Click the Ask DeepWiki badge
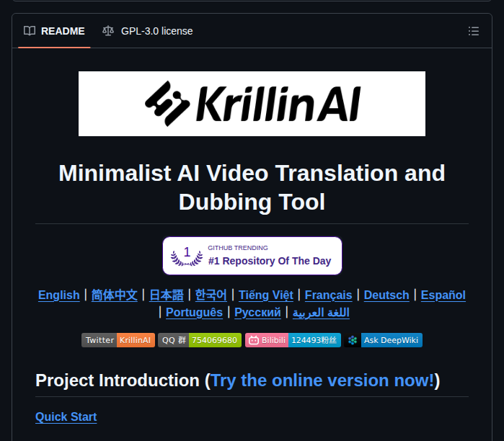This screenshot has height=441, width=504. 383,340
